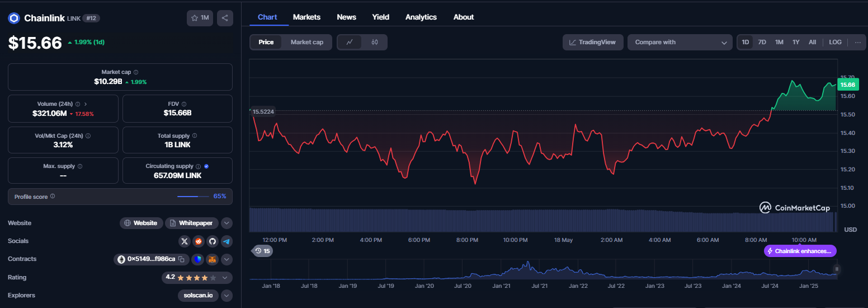The width and height of the screenshot is (868, 308).
Task: Click the blue shield icon next to contract
Action: pyautogui.click(x=197, y=259)
